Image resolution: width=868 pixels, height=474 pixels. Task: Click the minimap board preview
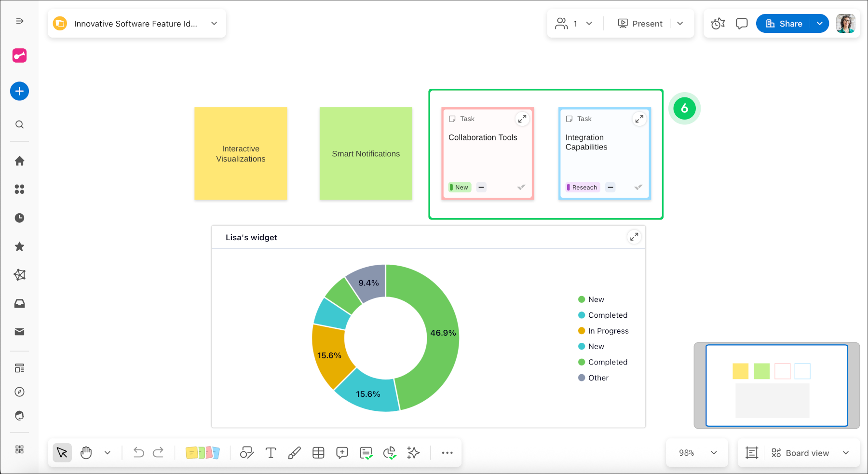[776, 385]
